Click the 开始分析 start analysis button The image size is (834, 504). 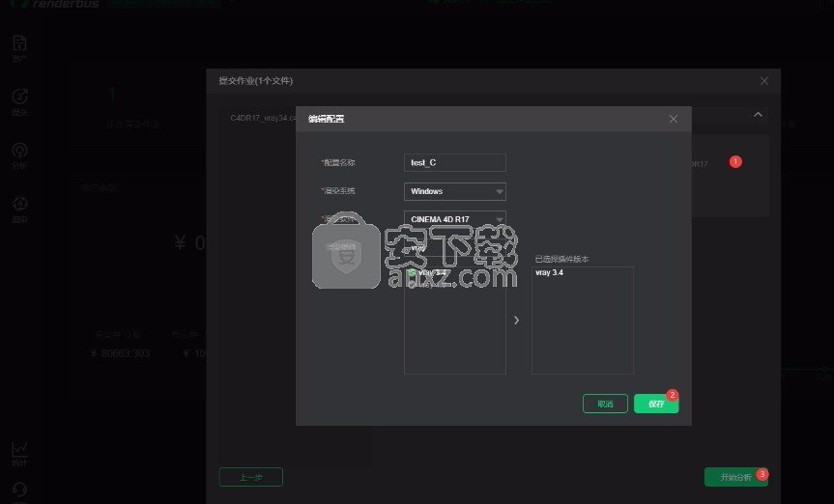735,477
